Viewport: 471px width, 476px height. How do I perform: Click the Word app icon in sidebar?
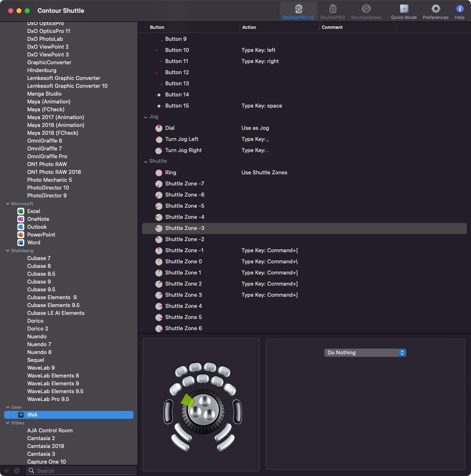tap(21, 243)
